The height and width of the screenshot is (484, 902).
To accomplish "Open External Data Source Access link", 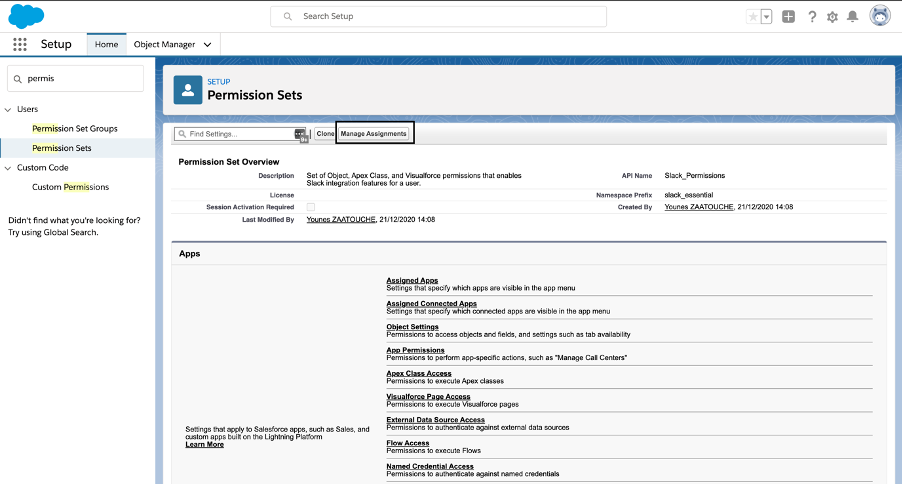I will pyautogui.click(x=435, y=420).
